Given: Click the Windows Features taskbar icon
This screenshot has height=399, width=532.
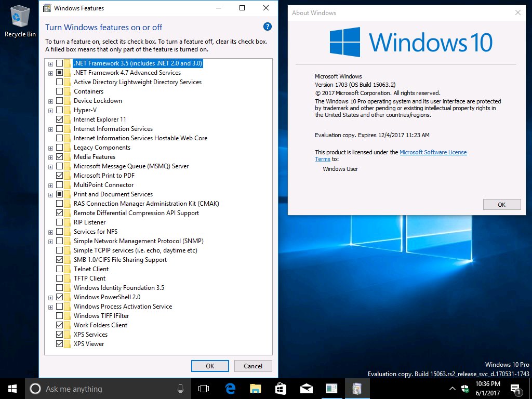Looking at the screenshot, I should [x=356, y=389].
